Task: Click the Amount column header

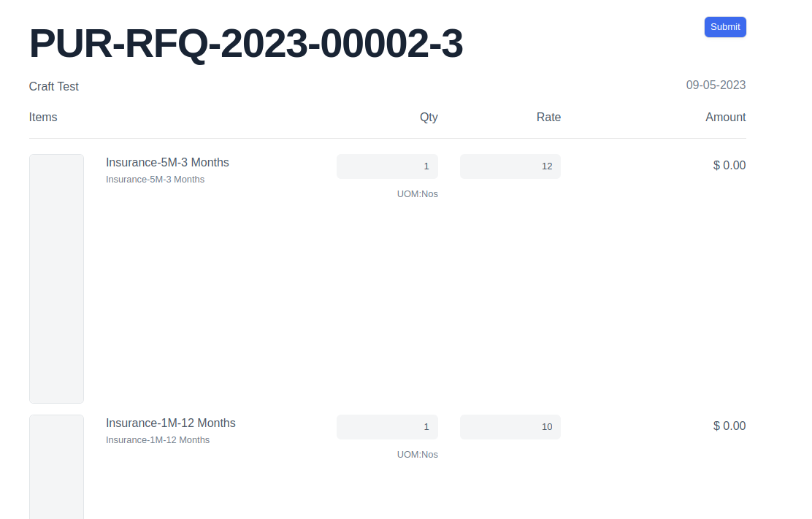Action: 726,117
